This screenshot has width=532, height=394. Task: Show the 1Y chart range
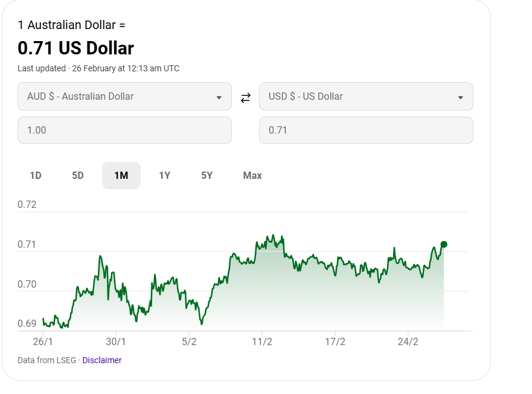[x=165, y=176]
